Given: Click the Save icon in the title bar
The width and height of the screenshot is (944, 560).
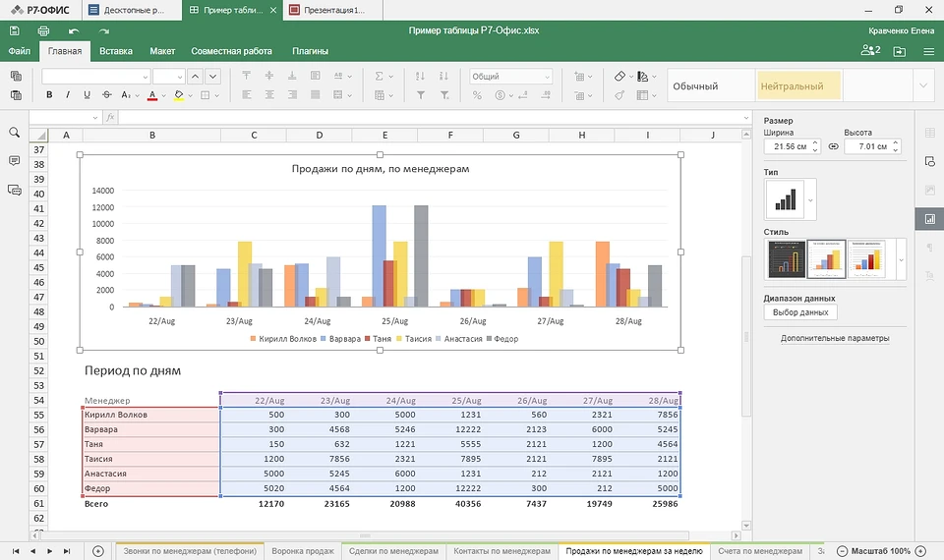Looking at the screenshot, I should (16, 31).
